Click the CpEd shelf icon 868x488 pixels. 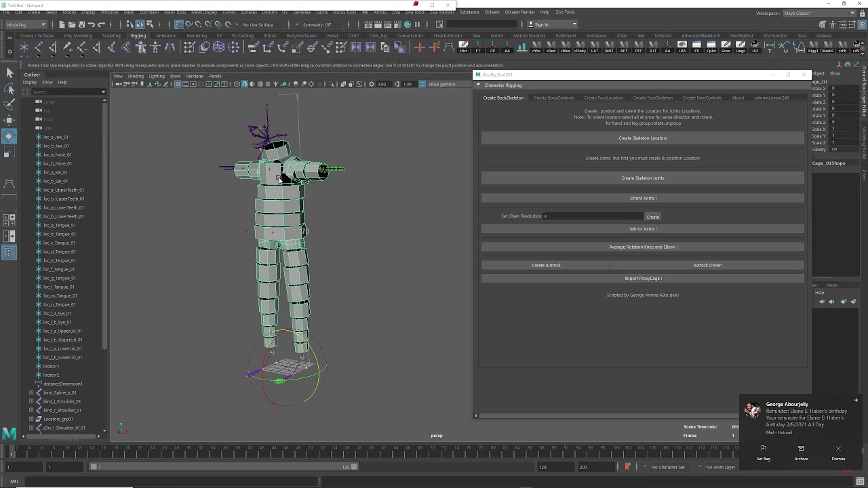[711, 47]
